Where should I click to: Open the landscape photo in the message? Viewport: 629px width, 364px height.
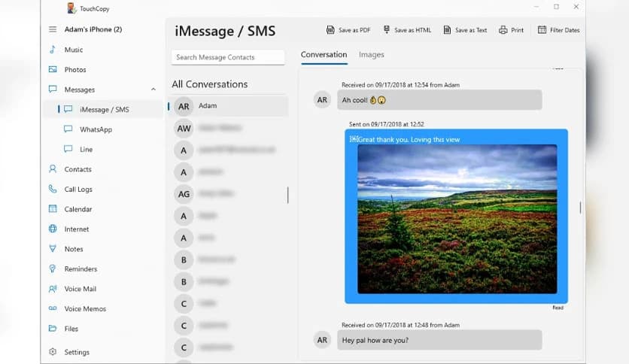[x=457, y=219]
